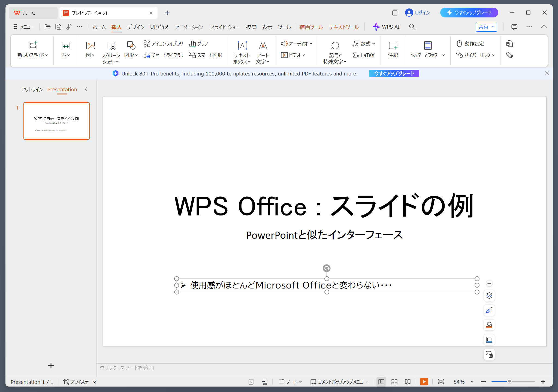Switch to the Design (デザイン) ribbon tab
Viewport: 558px width, 392px height.
[x=136, y=27]
